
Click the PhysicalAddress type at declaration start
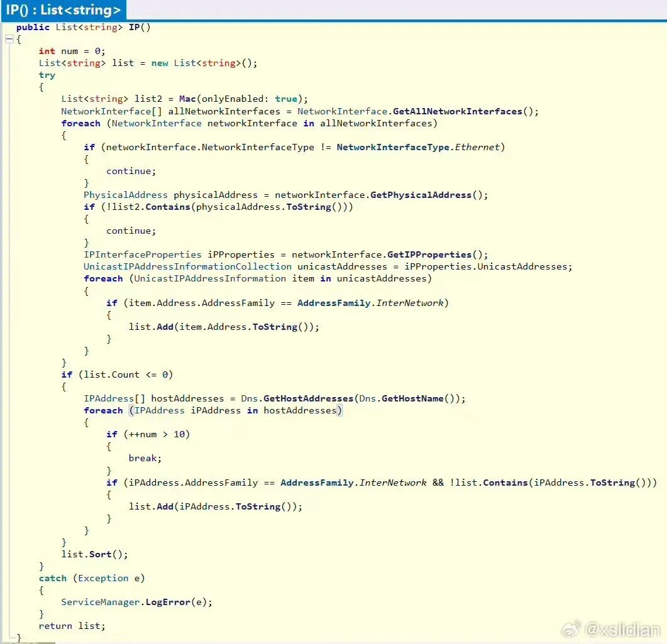pos(126,195)
